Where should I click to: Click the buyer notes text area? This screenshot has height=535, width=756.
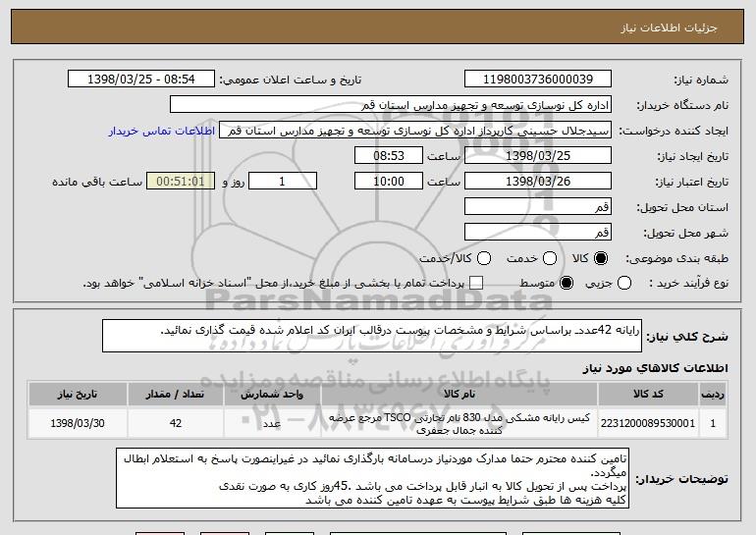(x=372, y=478)
